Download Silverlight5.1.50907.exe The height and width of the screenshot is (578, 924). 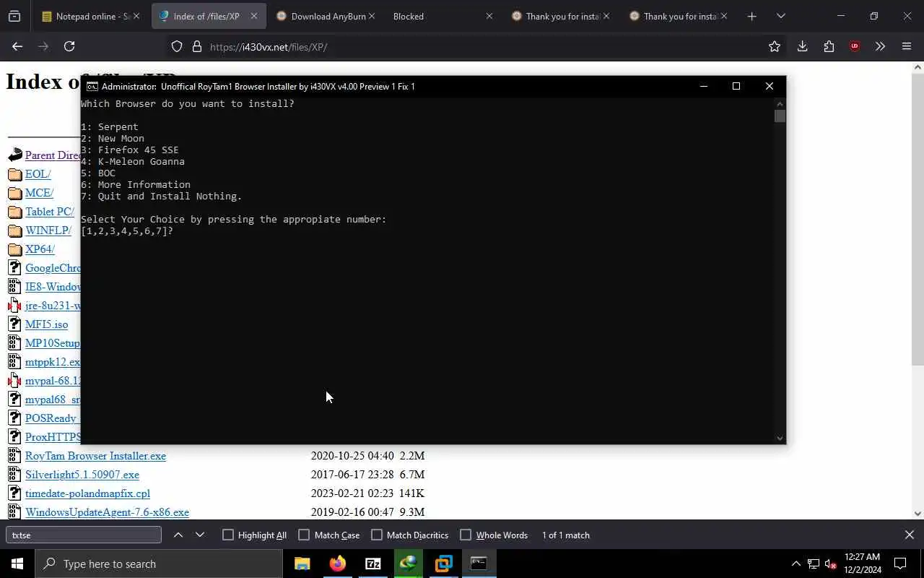[82, 475]
